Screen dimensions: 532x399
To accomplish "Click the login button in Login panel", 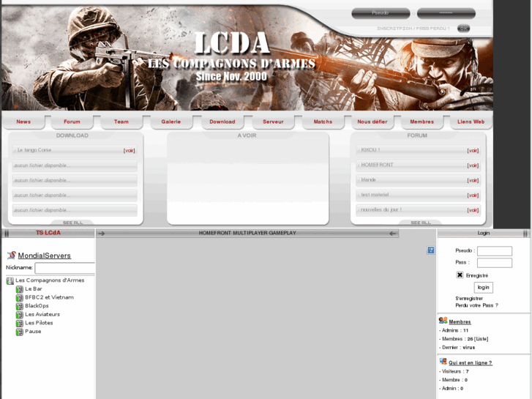I will 484,287.
